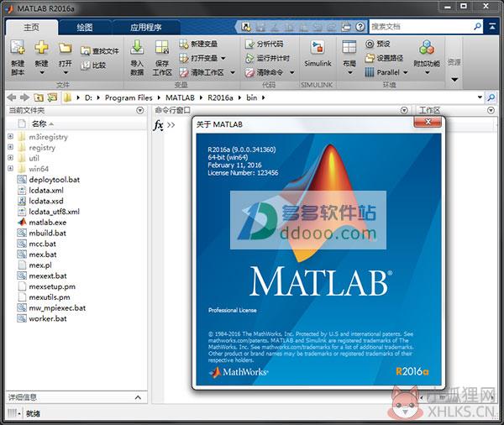This screenshot has width=504, height=425.
Task: Click Set Path (设置路径)
Action: [x=385, y=58]
